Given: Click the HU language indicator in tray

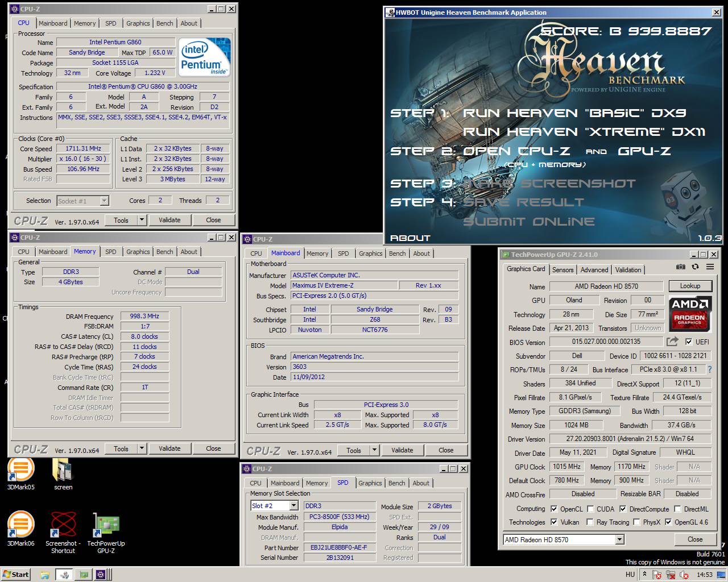Looking at the screenshot, I should 630,575.
